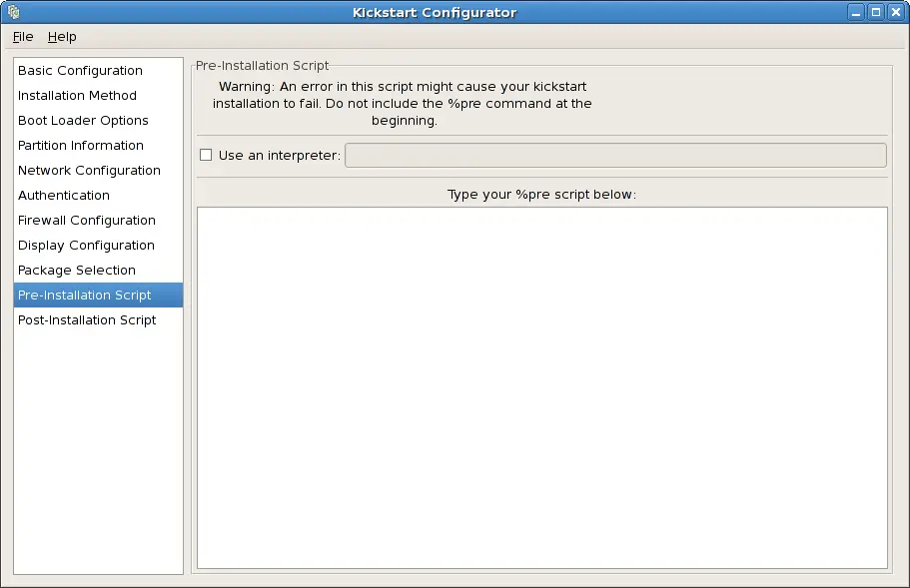910x588 pixels.
Task: Open Boot Loader Options section
Action: (x=83, y=121)
